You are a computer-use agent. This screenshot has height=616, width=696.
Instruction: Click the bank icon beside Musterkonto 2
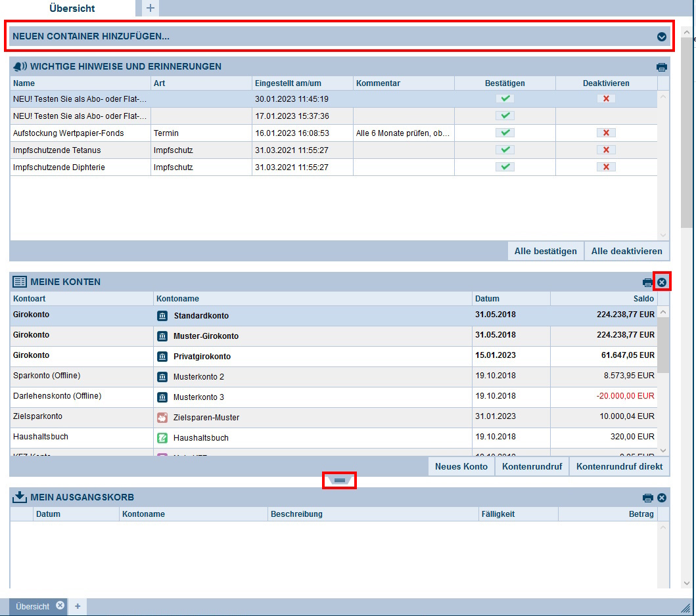162,377
